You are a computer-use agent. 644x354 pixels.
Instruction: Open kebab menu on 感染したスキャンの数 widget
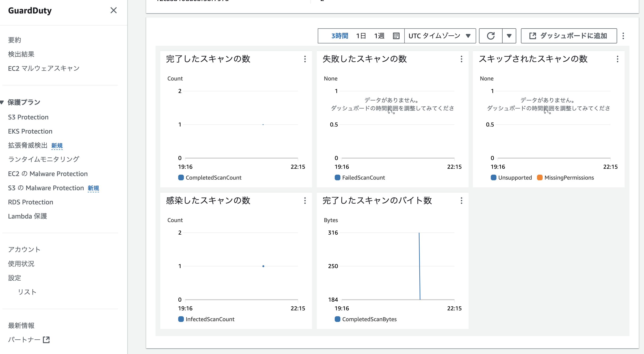click(305, 201)
